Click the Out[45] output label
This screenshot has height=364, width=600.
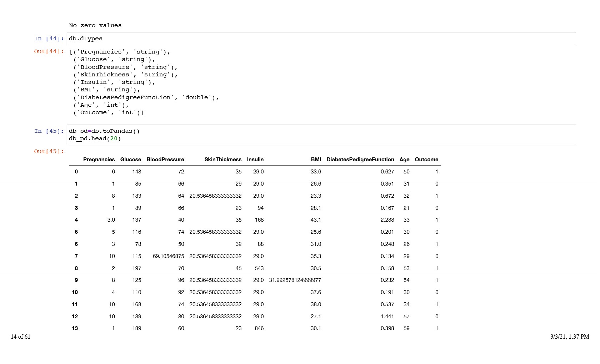pyautogui.click(x=49, y=152)
